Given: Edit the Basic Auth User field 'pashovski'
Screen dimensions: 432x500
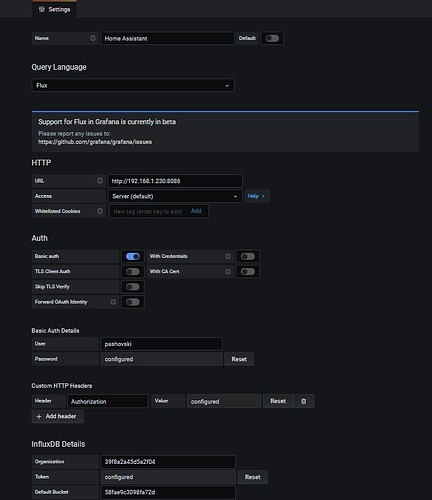Looking at the screenshot, I should point(162,344).
